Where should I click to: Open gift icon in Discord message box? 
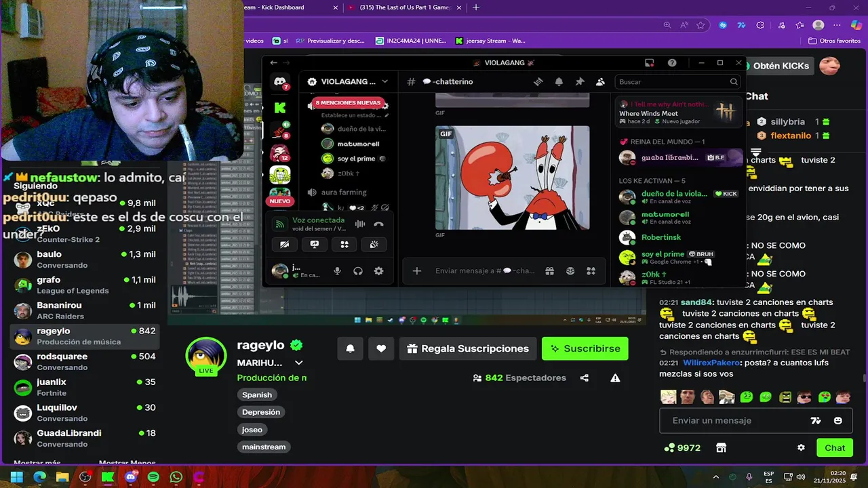[549, 270]
